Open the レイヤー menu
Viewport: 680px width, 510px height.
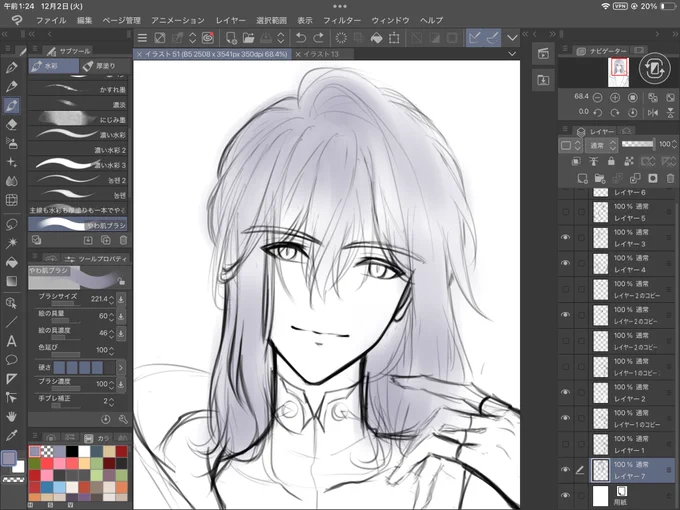click(230, 20)
